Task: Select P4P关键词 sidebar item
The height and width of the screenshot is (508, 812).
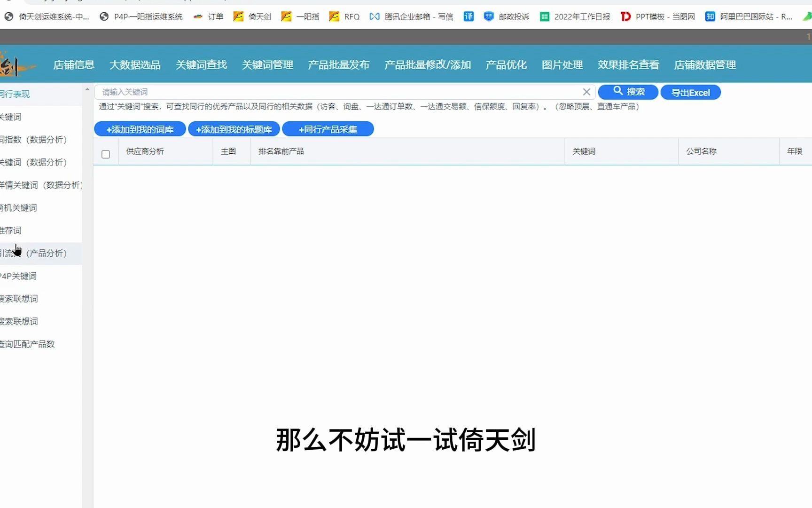Action: coord(41,276)
